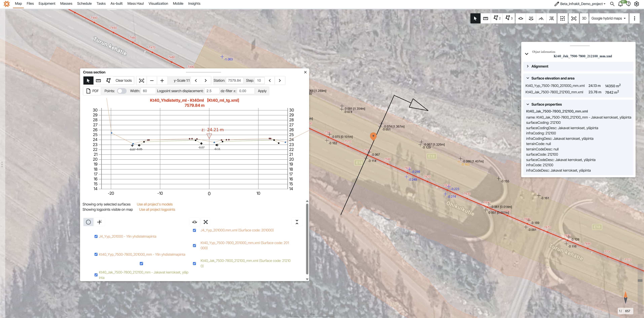The height and width of the screenshot is (318, 644).
Task: Collapse the cross section layer lists
Action: coord(297,222)
